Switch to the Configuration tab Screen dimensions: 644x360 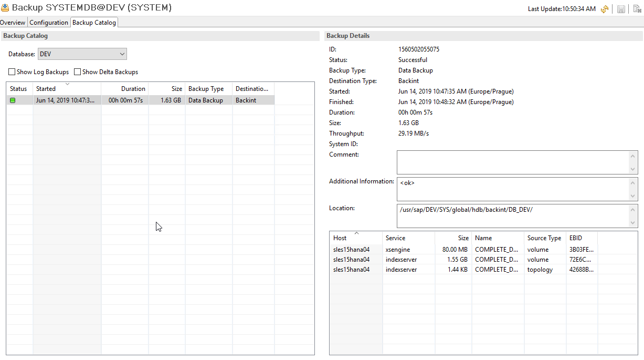[49, 23]
